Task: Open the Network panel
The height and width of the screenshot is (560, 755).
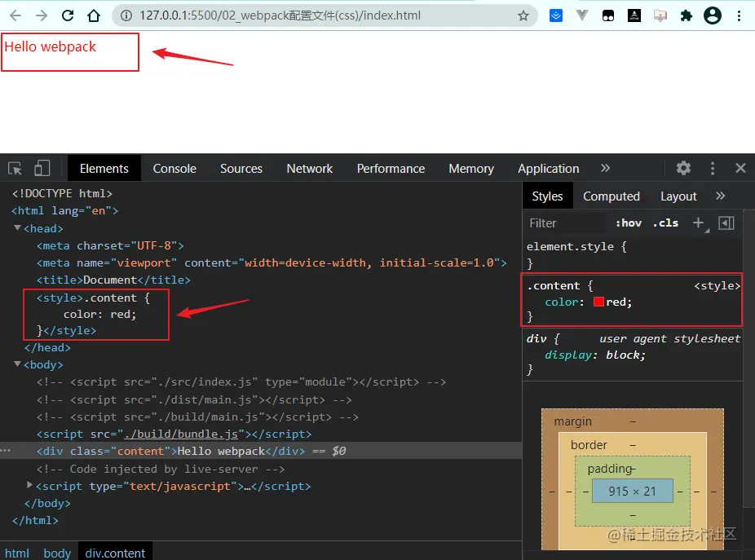Action: click(x=310, y=169)
